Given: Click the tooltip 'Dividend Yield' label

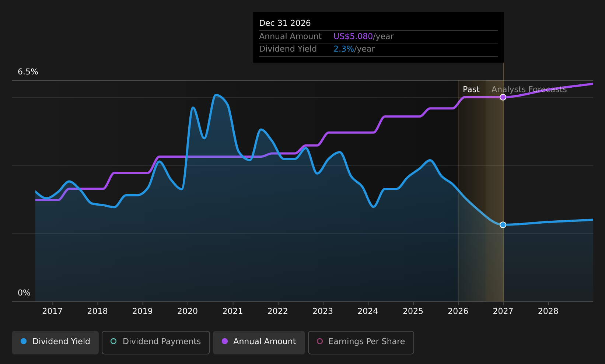Looking at the screenshot, I should pyautogui.click(x=288, y=49).
